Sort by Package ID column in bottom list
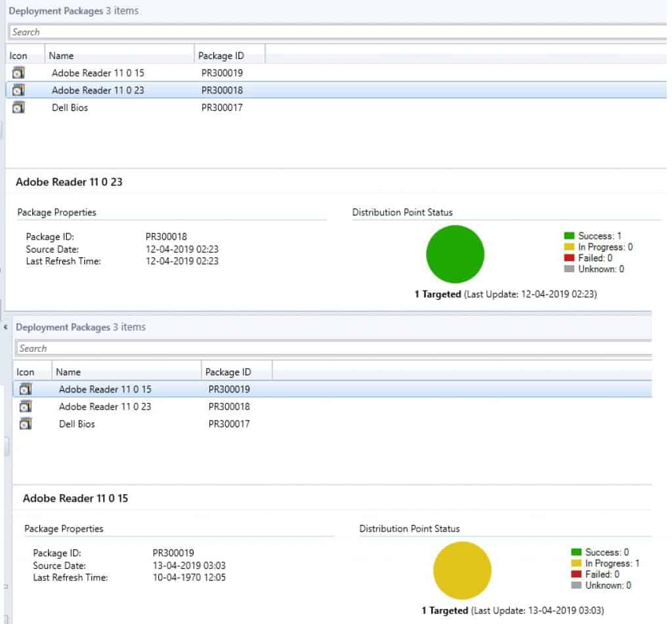Image resolution: width=672 pixels, height=624 pixels. coord(237,372)
